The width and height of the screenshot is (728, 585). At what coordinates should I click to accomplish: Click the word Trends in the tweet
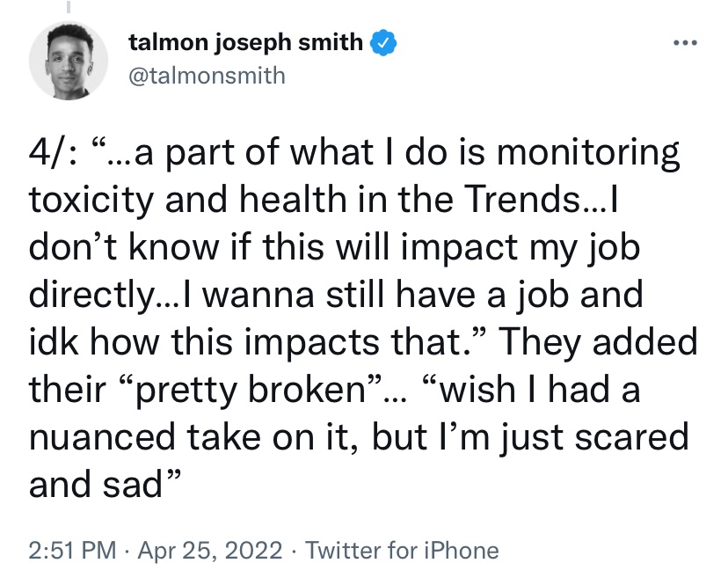click(x=522, y=200)
